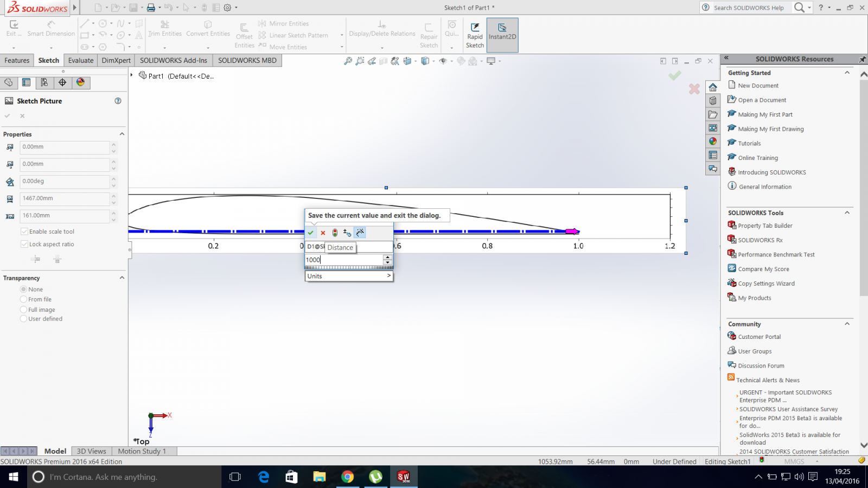Open the Units submenu
Image resolution: width=868 pixels, height=488 pixels.
(348, 276)
